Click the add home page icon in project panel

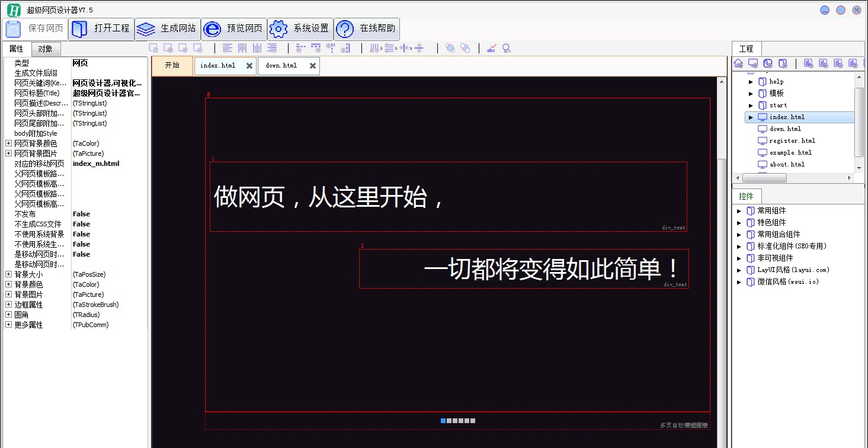pos(738,63)
